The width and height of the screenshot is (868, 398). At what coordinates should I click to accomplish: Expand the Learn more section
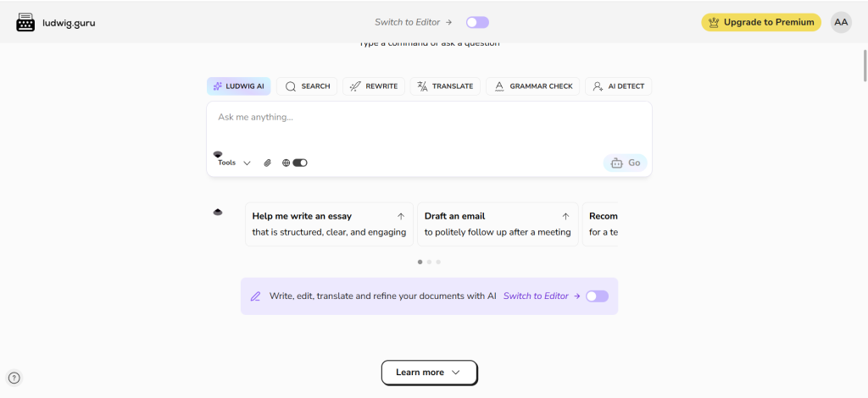point(429,373)
